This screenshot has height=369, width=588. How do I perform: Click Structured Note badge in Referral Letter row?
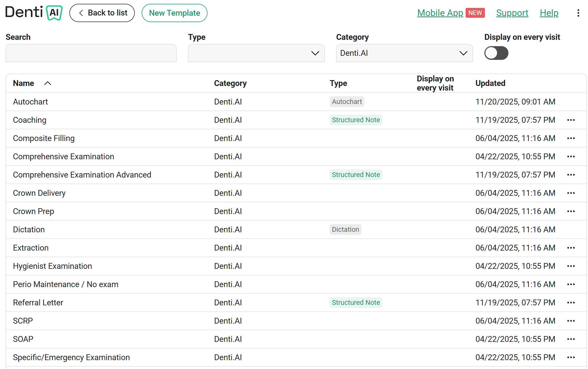(356, 303)
